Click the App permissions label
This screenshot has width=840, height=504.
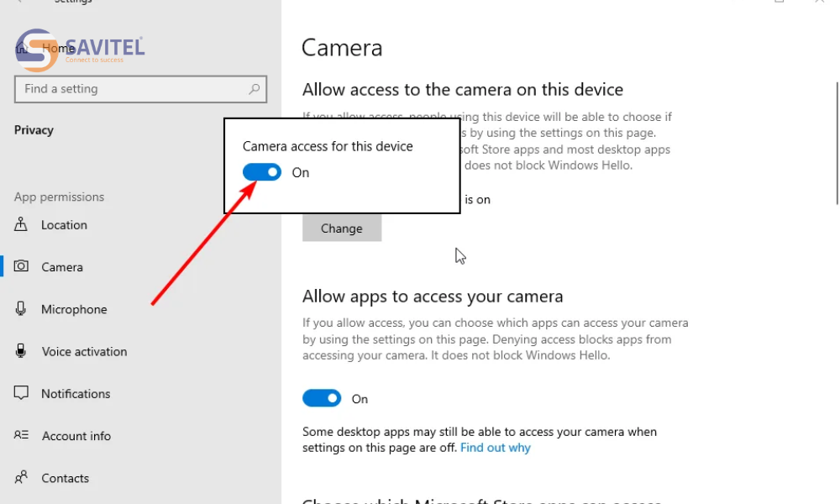(59, 197)
